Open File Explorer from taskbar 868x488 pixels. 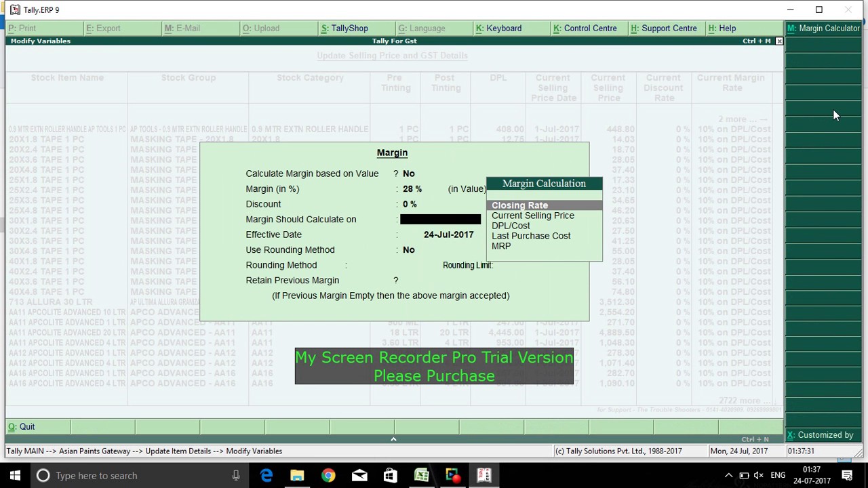[x=297, y=476]
